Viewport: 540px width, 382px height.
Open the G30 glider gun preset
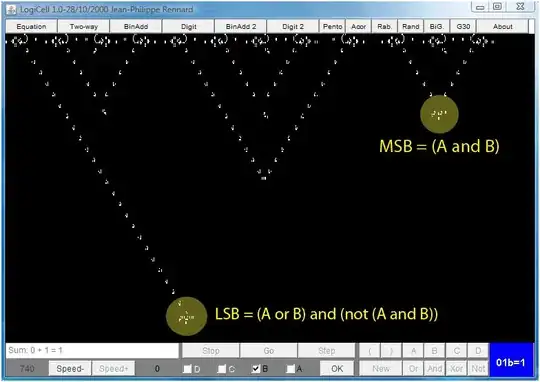tap(463, 27)
